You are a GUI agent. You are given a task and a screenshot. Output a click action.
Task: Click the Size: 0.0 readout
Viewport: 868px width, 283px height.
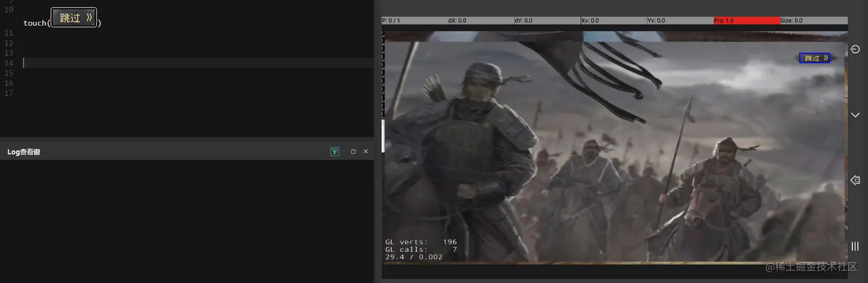(791, 21)
